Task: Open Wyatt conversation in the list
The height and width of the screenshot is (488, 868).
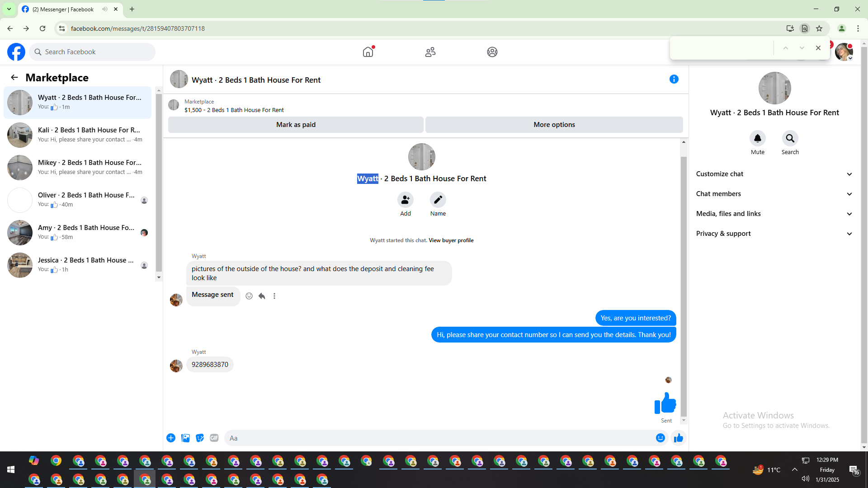Action: (x=78, y=103)
